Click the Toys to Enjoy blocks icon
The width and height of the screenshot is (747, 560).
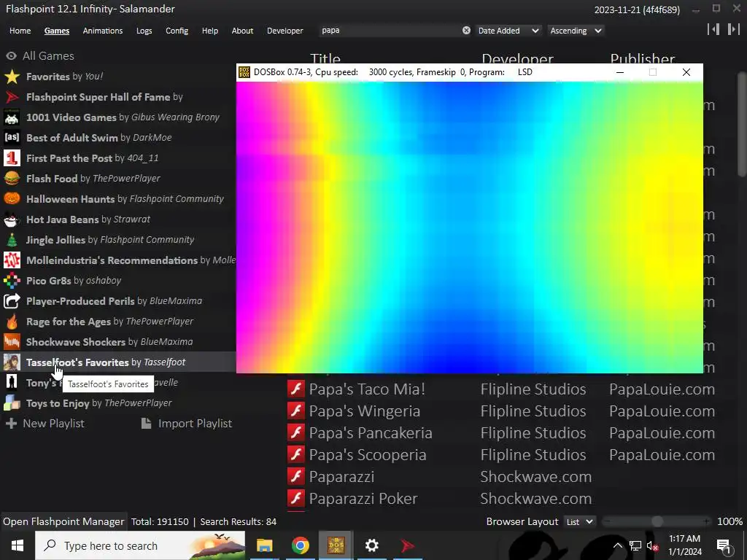[12, 403]
